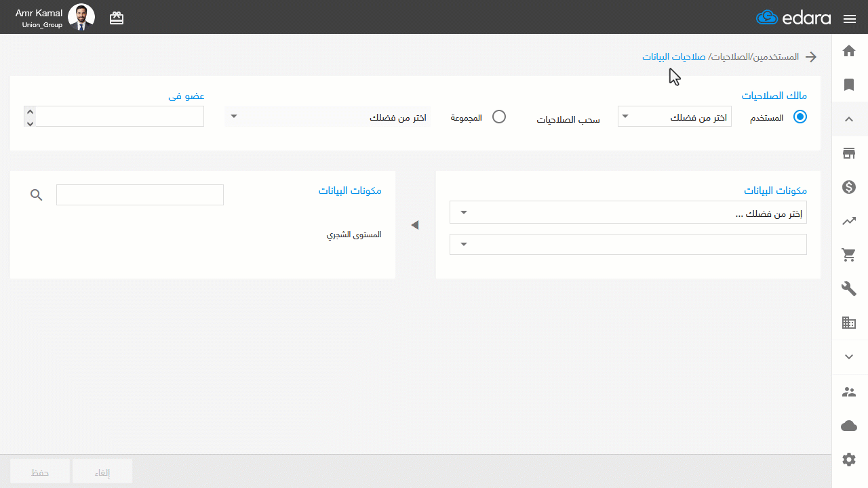The width and height of the screenshot is (868, 488).
Task: Open the wrench tools sidebar module
Action: coord(849,289)
